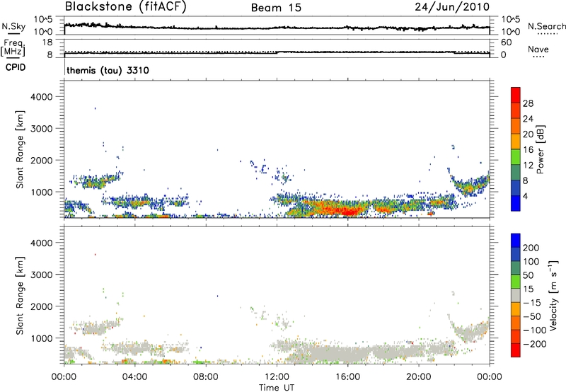Click the "N.Search" legend label
This screenshot has height=392, width=566.
point(546,26)
